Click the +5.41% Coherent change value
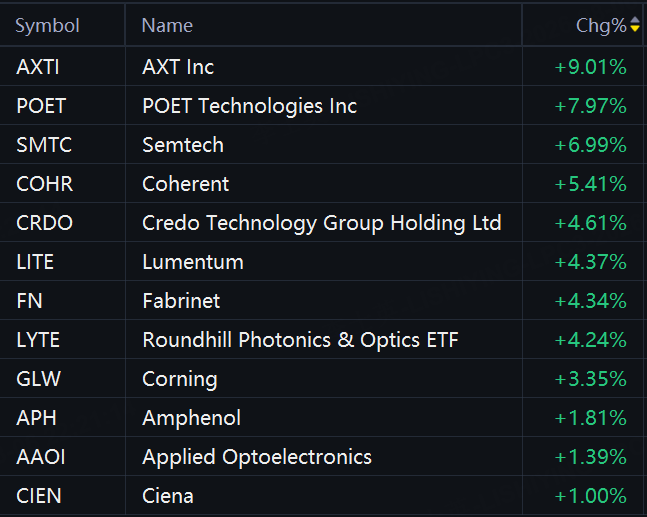This screenshot has height=517, width=647. [590, 184]
